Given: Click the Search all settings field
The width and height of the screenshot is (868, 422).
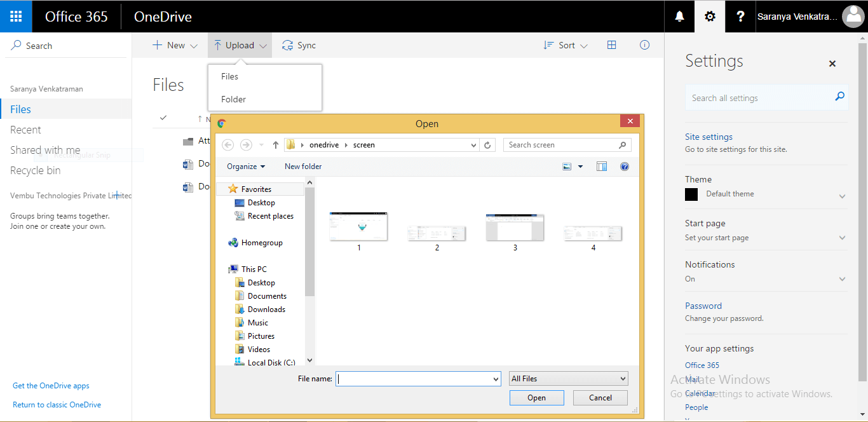Looking at the screenshot, I should point(766,98).
